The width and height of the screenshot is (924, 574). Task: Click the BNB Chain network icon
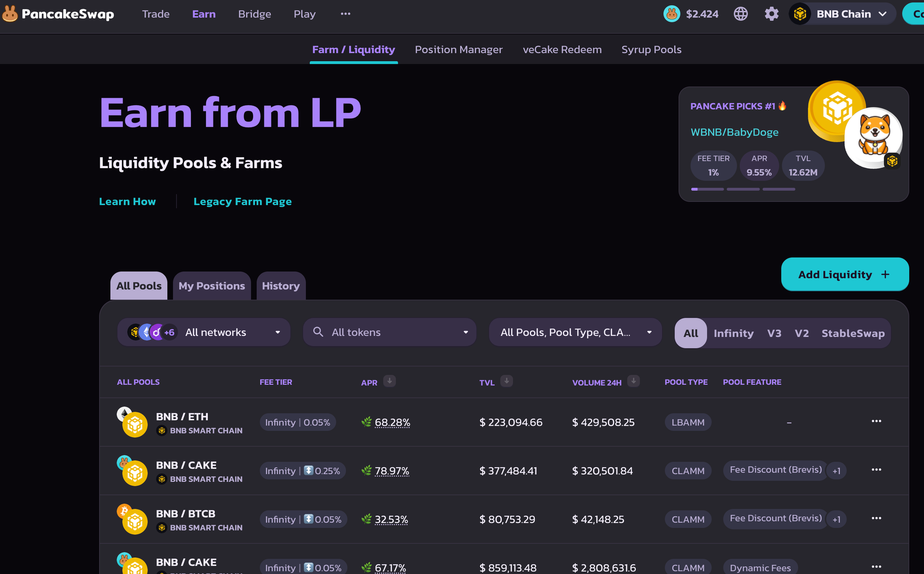point(800,14)
